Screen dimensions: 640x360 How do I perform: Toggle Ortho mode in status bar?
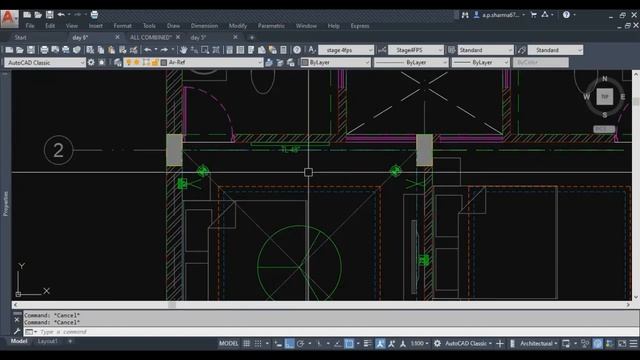click(x=289, y=344)
